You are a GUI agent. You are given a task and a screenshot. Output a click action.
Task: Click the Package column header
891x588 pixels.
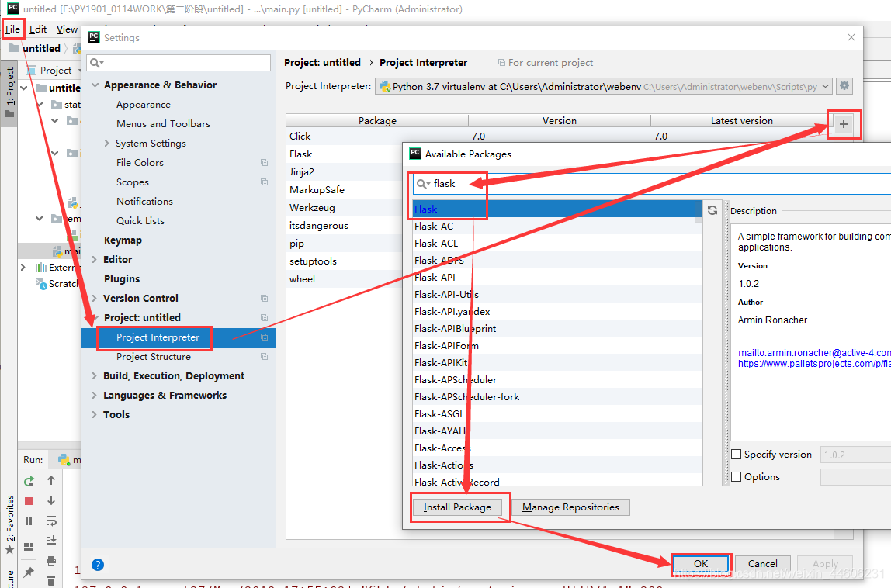377,120
